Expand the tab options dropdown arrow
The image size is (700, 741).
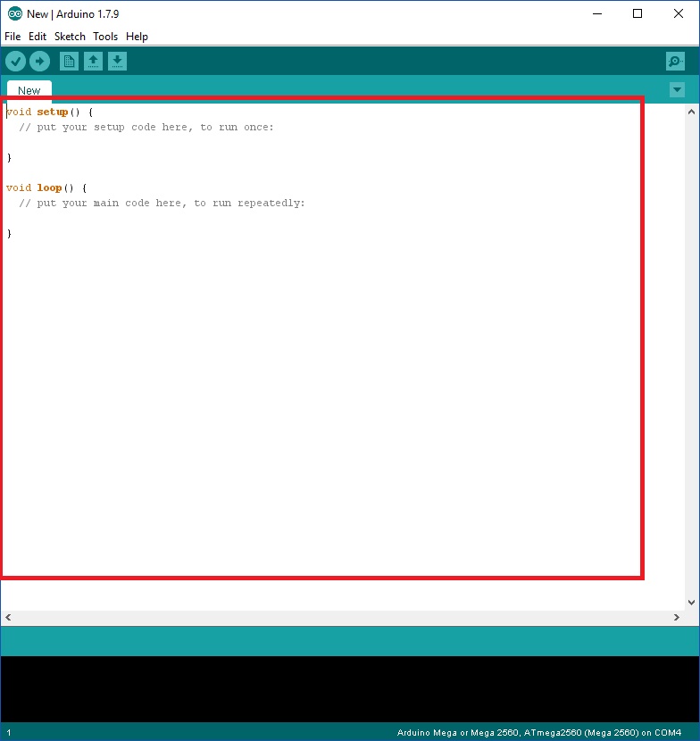[677, 89]
